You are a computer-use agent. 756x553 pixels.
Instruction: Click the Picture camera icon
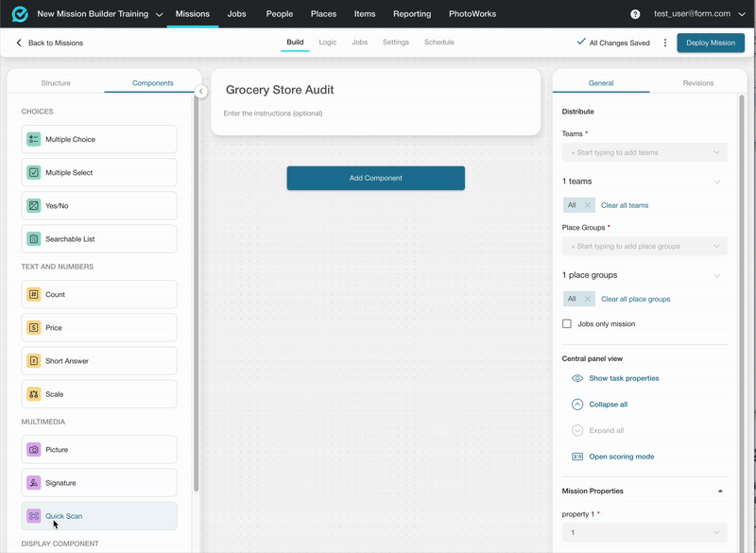coord(34,450)
